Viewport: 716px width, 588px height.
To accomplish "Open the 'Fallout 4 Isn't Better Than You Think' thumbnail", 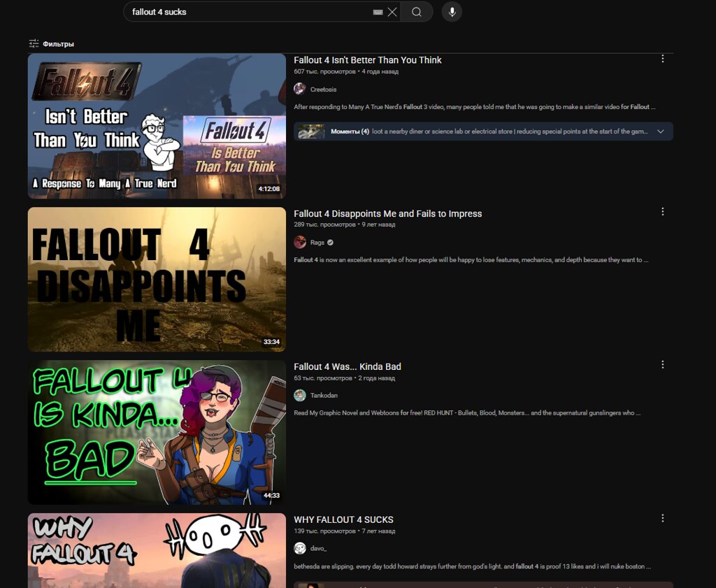I will (x=157, y=126).
